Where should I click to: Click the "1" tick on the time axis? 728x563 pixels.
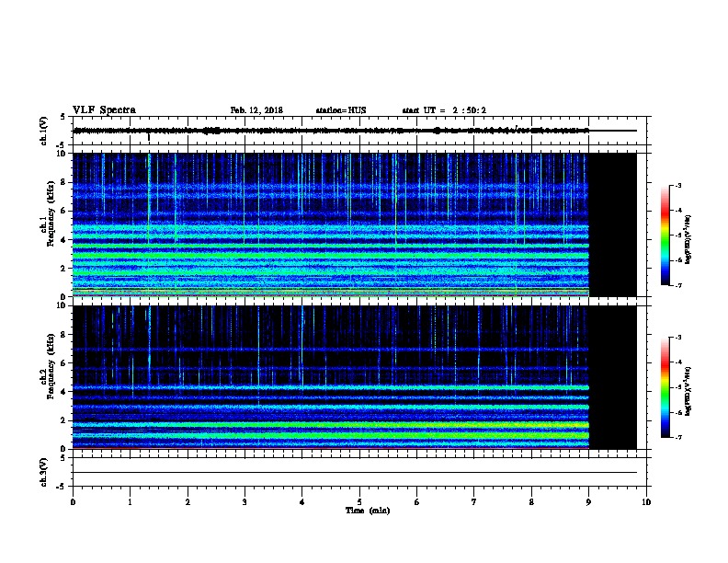pos(130,502)
